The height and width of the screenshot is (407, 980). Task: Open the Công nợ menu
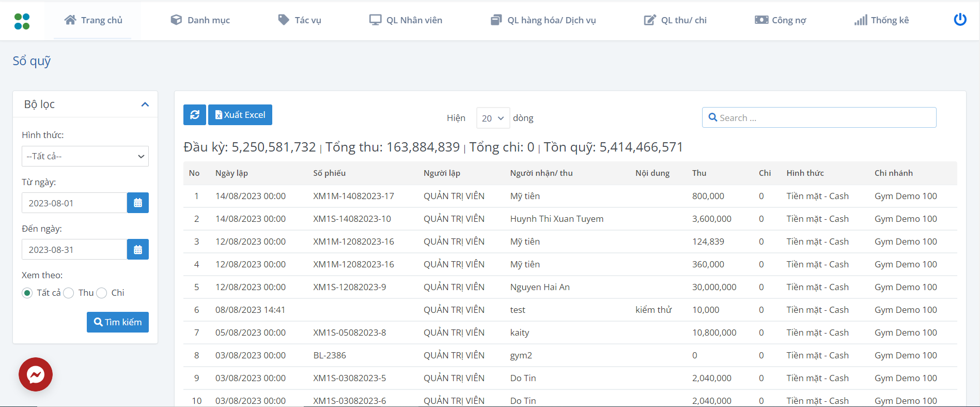780,20
